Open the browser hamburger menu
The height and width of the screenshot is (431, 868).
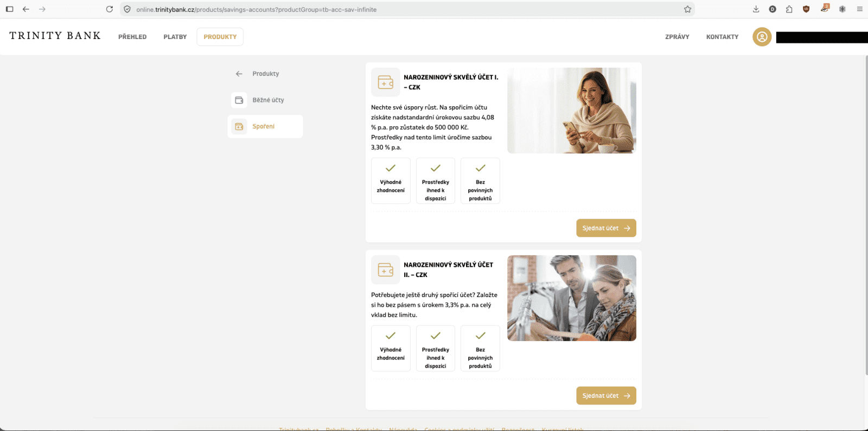point(859,9)
